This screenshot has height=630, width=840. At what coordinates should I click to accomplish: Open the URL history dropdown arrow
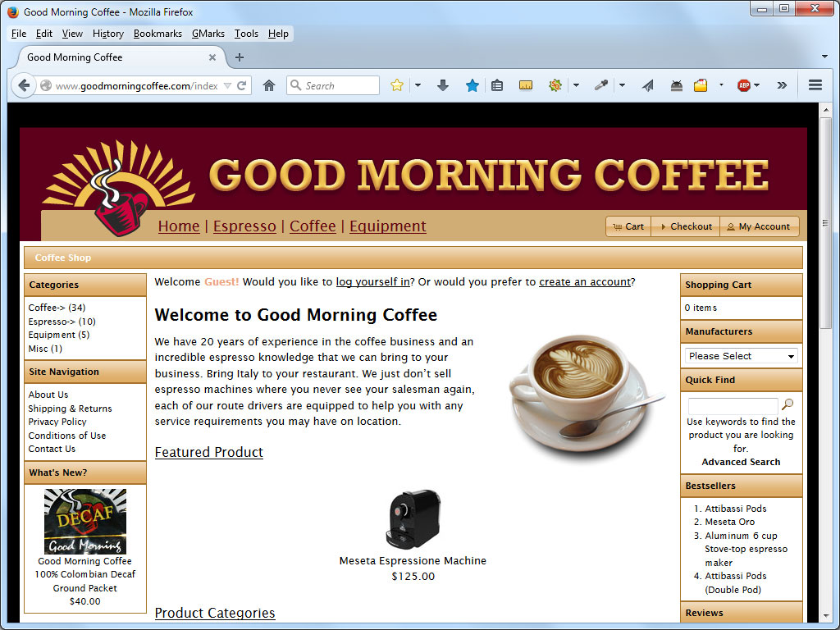point(227,85)
